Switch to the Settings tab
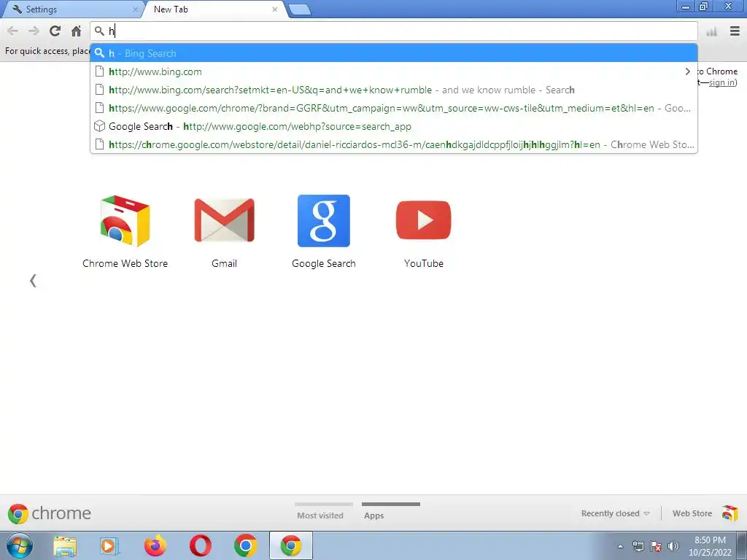The image size is (747, 560). (x=71, y=9)
